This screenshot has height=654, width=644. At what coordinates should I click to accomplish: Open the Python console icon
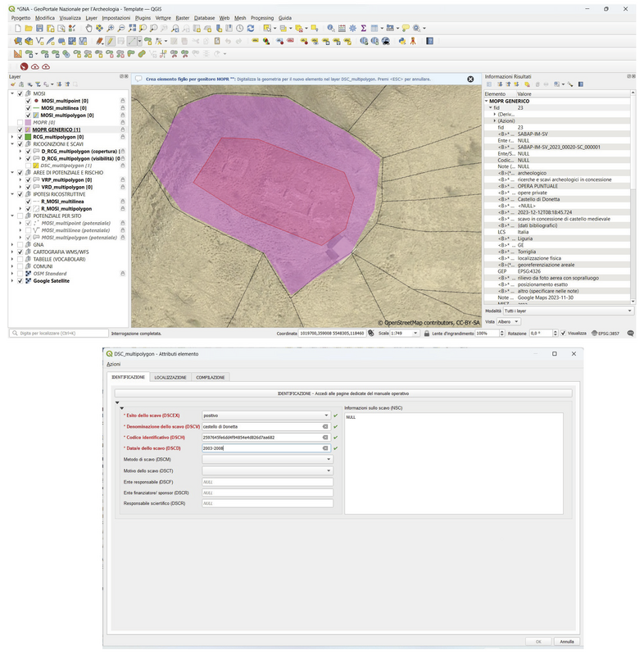pos(402,41)
